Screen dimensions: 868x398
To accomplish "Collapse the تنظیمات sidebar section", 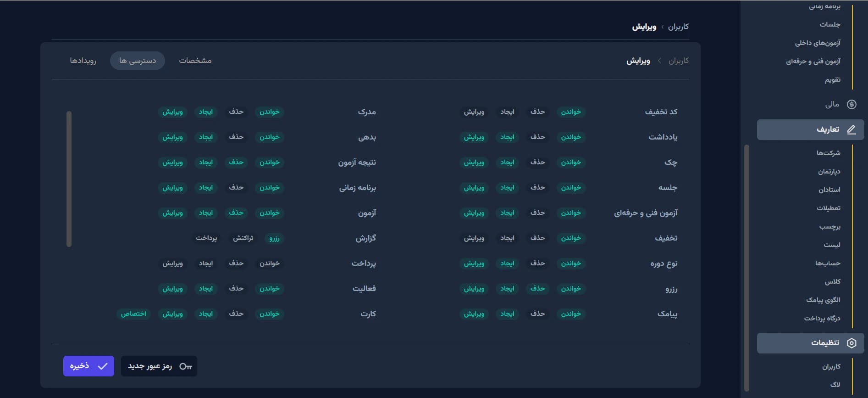I will click(x=810, y=343).
